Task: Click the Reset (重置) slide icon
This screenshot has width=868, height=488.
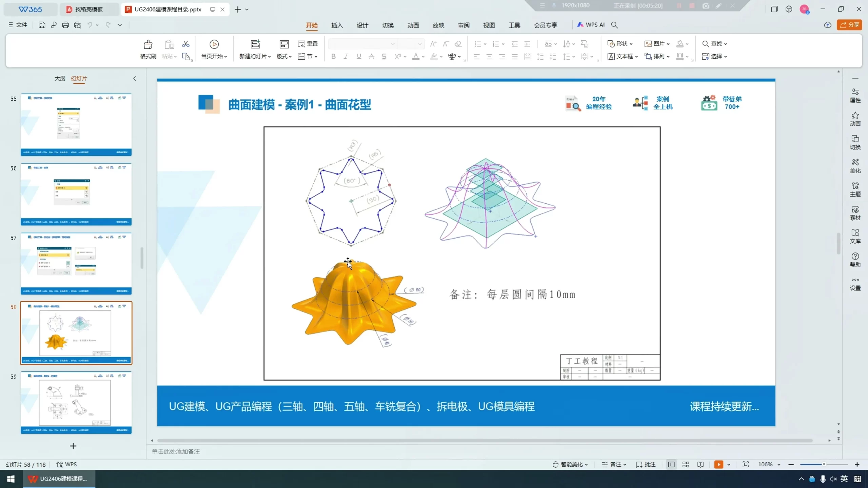Action: (x=307, y=44)
